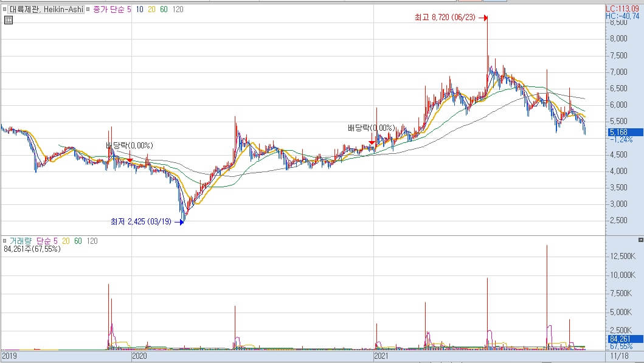Click the 2,500 price axis label

(x=618, y=221)
